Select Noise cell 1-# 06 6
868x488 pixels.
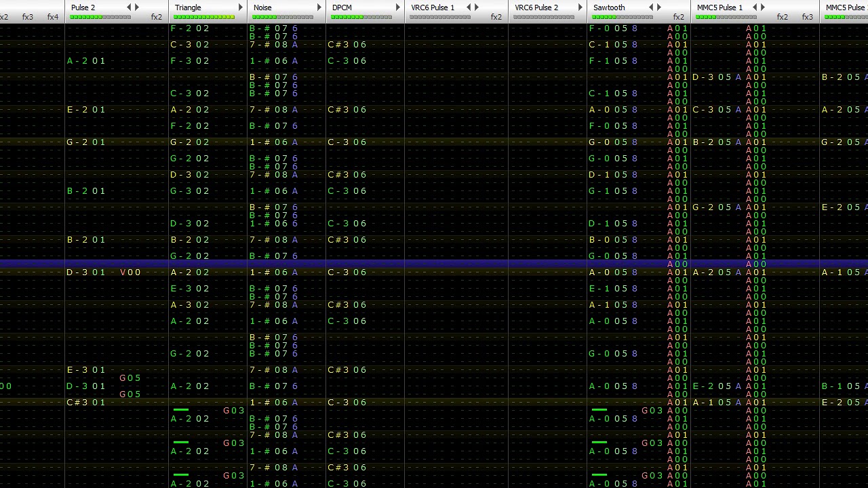click(273, 224)
